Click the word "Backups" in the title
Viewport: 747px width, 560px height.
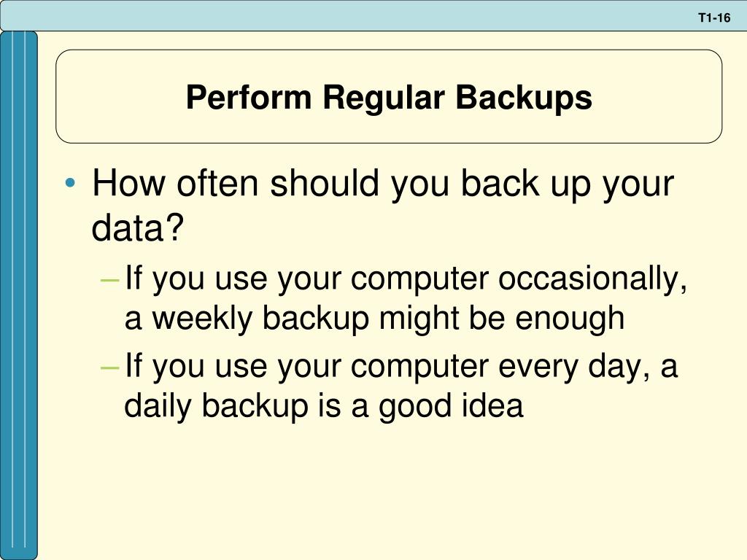[524, 98]
